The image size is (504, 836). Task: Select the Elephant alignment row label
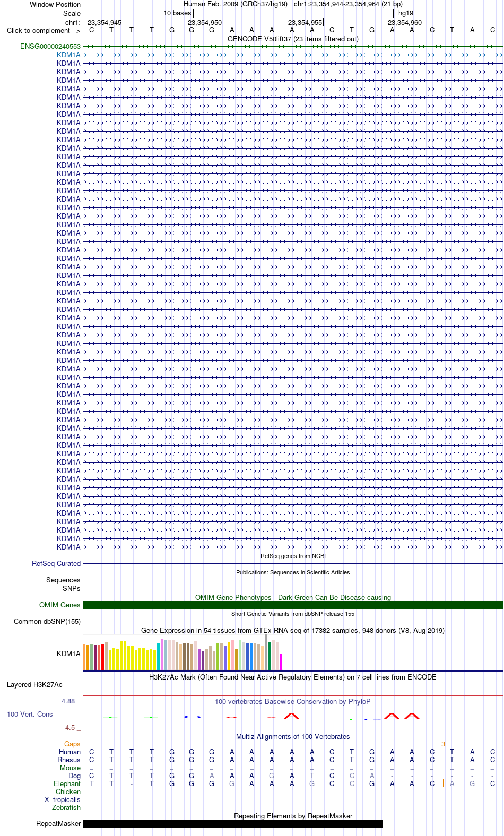(x=67, y=783)
